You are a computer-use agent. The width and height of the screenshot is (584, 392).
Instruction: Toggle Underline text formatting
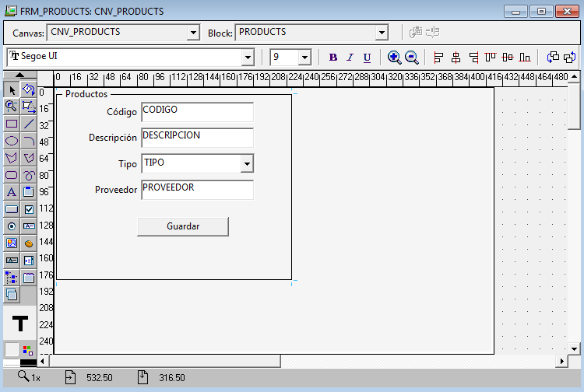367,57
